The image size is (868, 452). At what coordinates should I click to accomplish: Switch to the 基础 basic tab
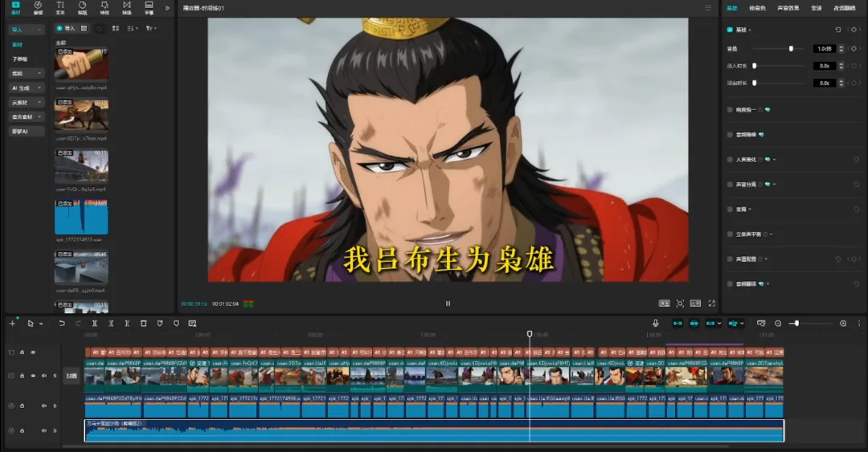[732, 8]
